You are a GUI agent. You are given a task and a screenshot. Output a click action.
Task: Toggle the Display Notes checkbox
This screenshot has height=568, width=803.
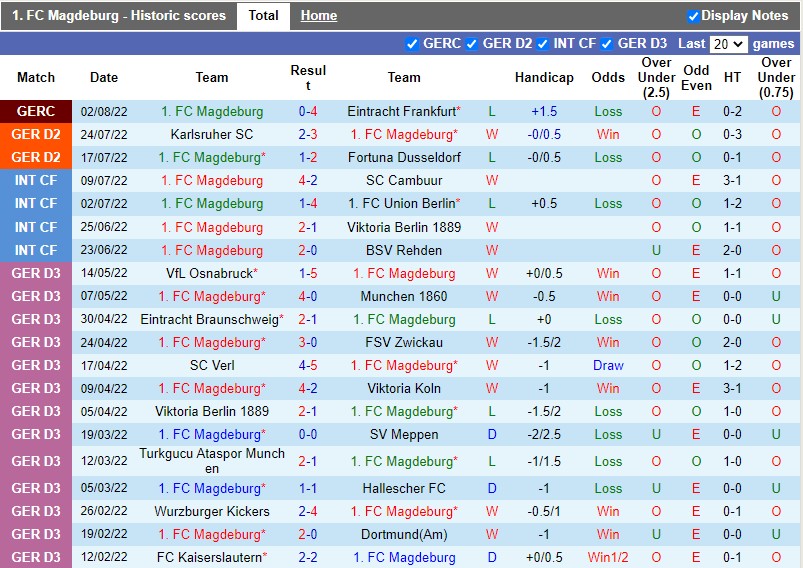click(x=693, y=16)
